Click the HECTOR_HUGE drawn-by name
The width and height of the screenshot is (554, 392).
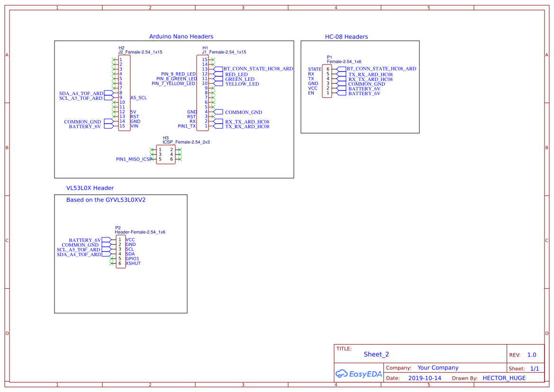(x=504, y=378)
